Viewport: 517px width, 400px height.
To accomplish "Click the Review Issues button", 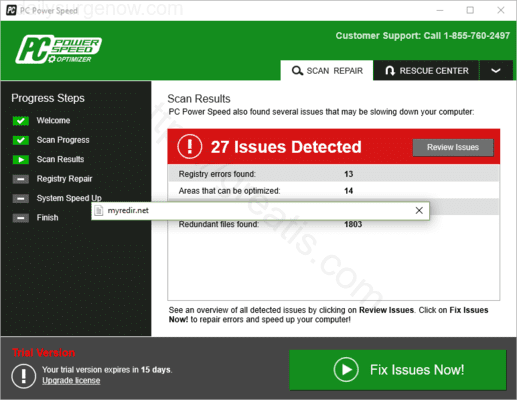I will (x=453, y=147).
